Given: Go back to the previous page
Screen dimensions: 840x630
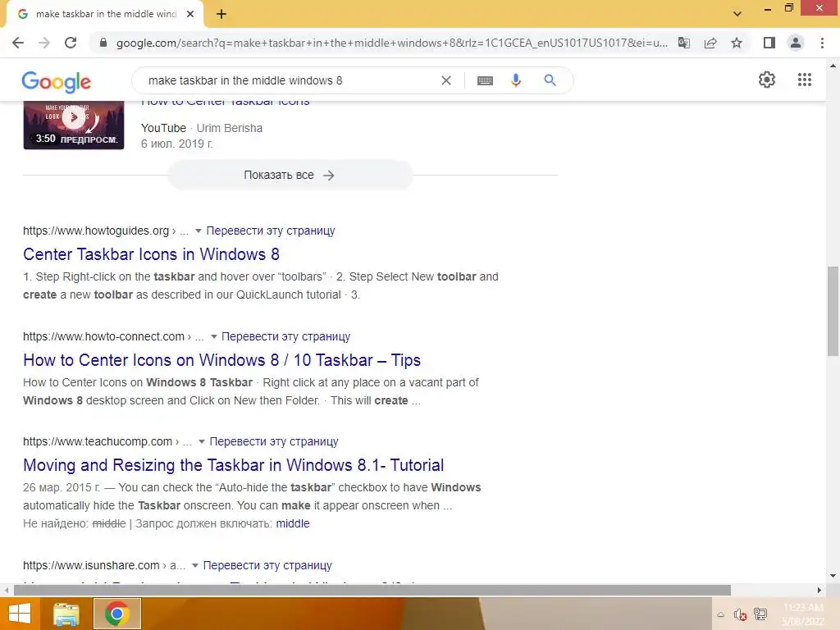Looking at the screenshot, I should pyautogui.click(x=18, y=43).
